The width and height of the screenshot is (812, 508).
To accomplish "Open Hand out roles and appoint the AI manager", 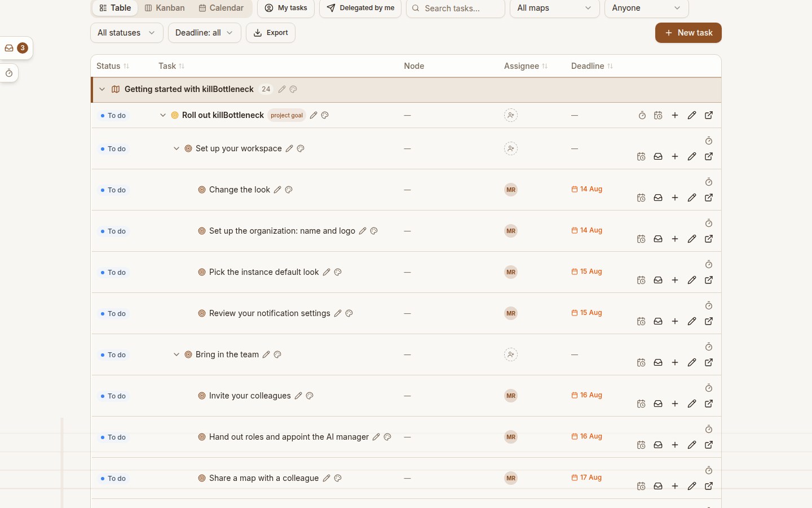I will pyautogui.click(x=289, y=437).
